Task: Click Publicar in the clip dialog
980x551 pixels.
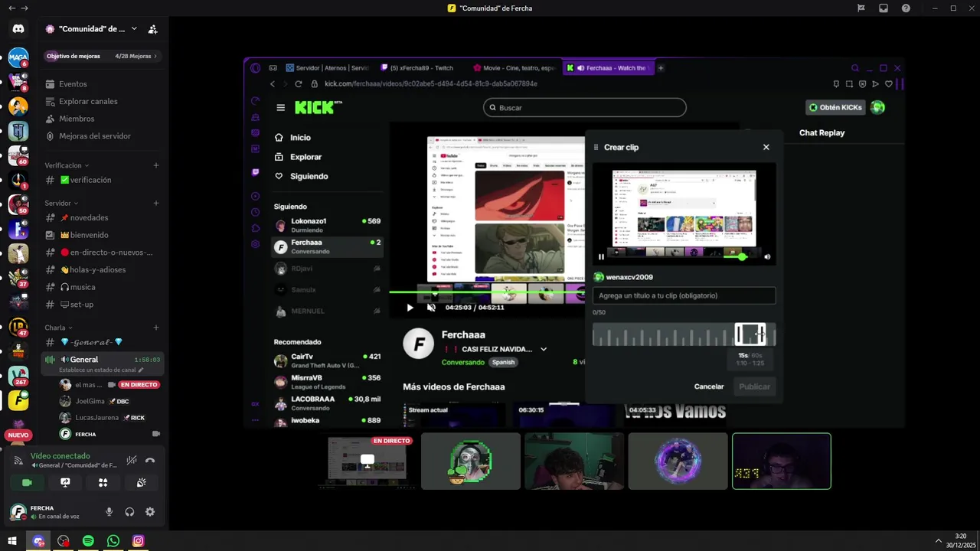Action: click(754, 386)
